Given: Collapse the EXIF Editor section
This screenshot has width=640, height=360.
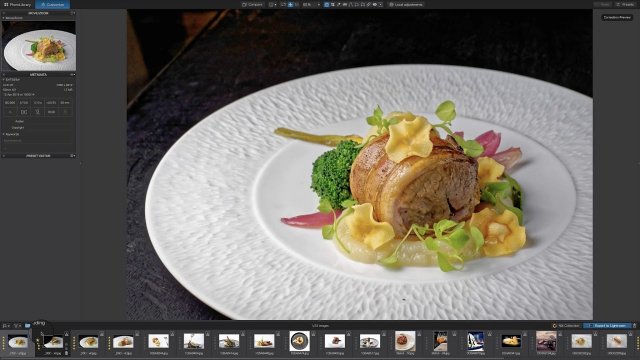Looking at the screenshot, I should tap(4, 80).
